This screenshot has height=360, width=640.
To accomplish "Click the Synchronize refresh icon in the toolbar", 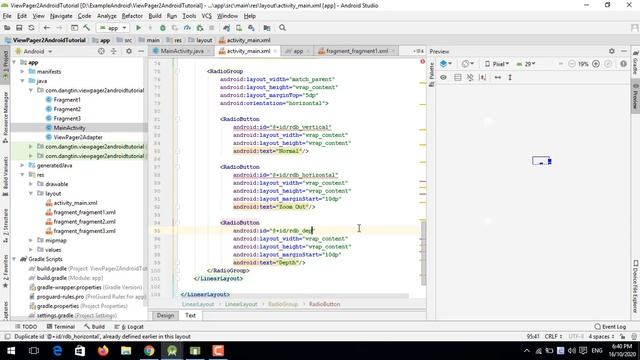I will pos(31,28).
